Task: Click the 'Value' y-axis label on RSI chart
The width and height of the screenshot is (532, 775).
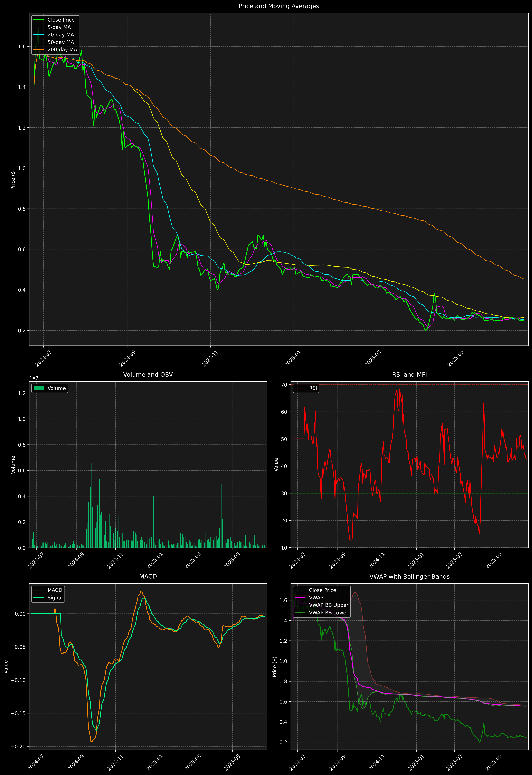Action: click(276, 464)
